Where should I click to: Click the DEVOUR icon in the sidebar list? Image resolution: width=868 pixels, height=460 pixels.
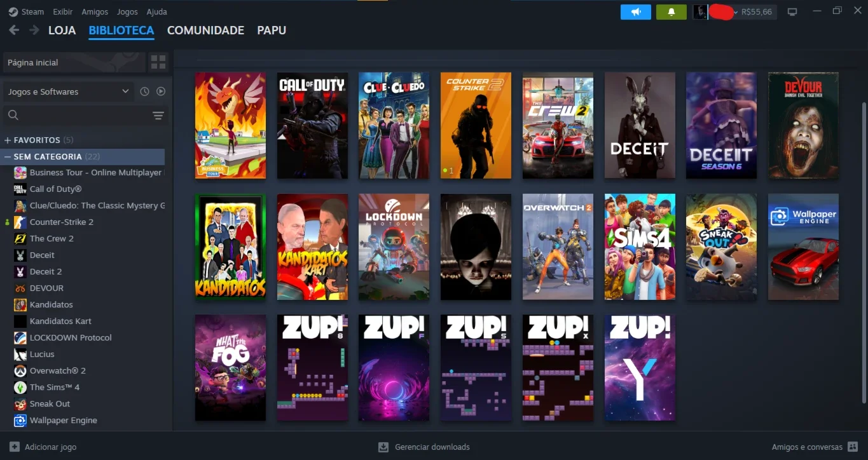coord(20,288)
